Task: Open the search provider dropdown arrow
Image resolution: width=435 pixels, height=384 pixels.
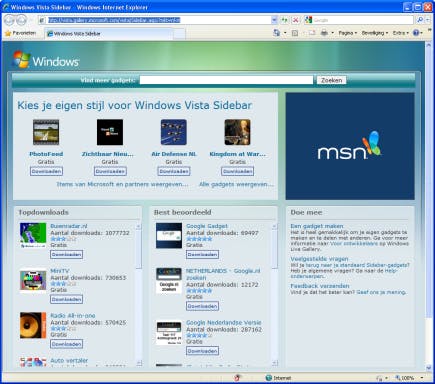Action: coord(428,20)
